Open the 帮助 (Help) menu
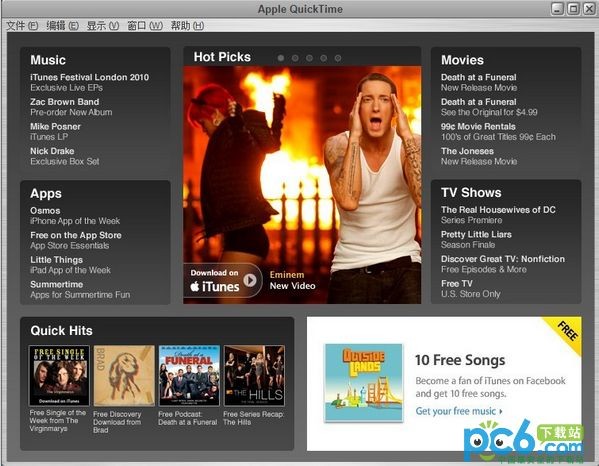This screenshot has height=466, width=599. pyautogui.click(x=187, y=26)
